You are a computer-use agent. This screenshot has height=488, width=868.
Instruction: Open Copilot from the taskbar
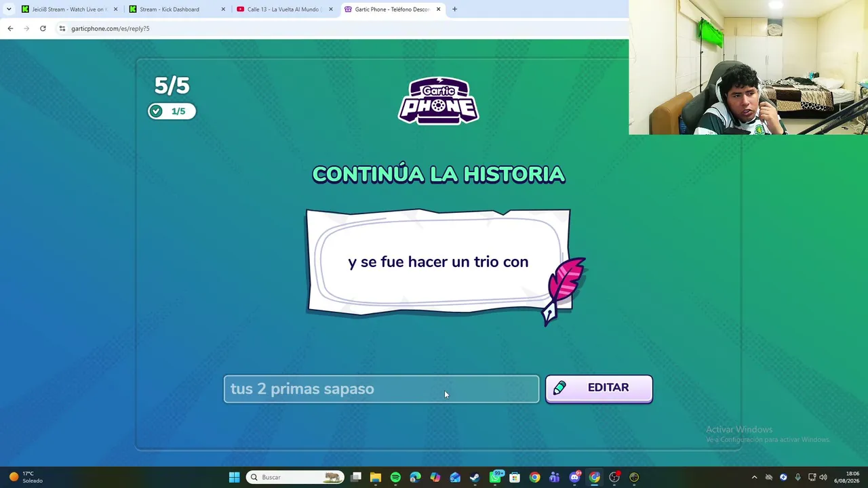click(x=435, y=477)
